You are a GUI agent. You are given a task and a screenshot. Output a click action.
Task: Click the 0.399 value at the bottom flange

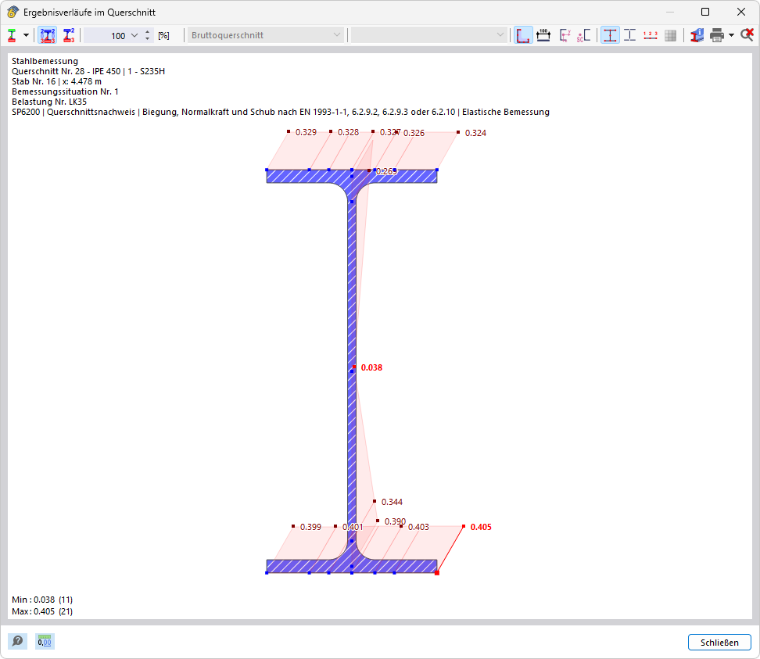311,527
